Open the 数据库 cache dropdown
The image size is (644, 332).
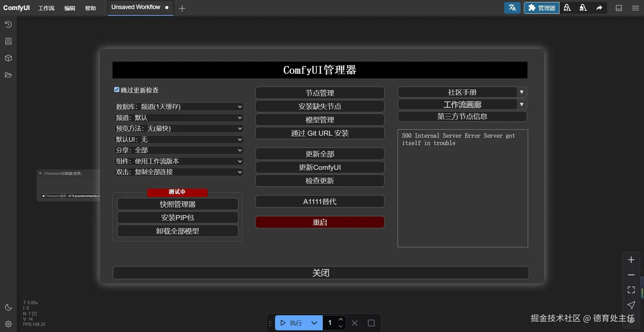pyautogui.click(x=179, y=107)
